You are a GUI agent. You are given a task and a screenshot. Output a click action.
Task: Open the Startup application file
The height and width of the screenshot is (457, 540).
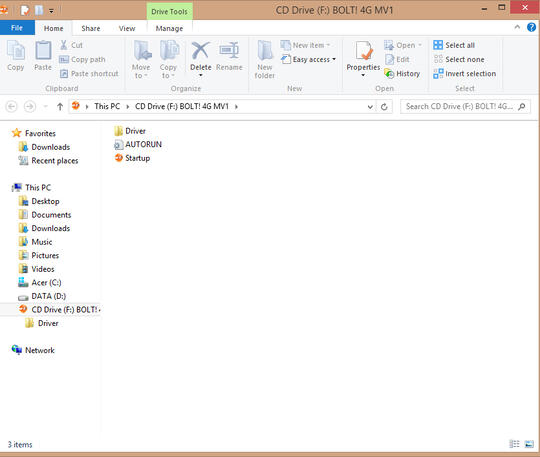[x=132, y=158]
